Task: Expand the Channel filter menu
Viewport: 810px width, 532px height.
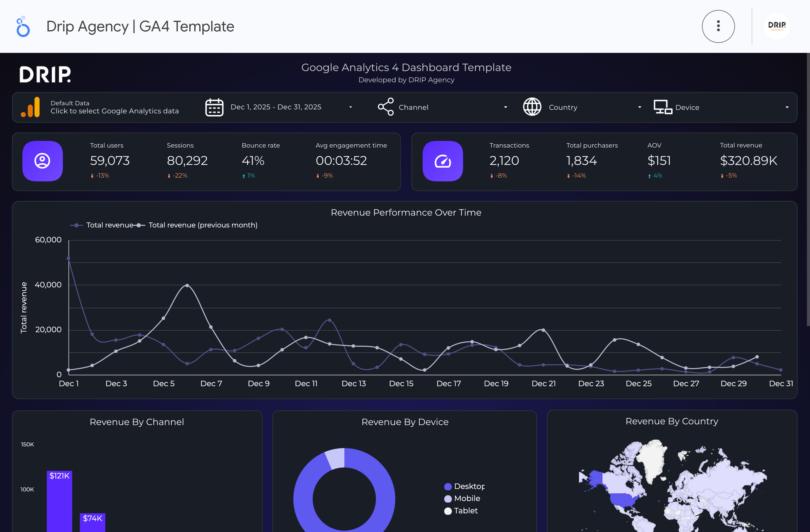Action: 506,107
